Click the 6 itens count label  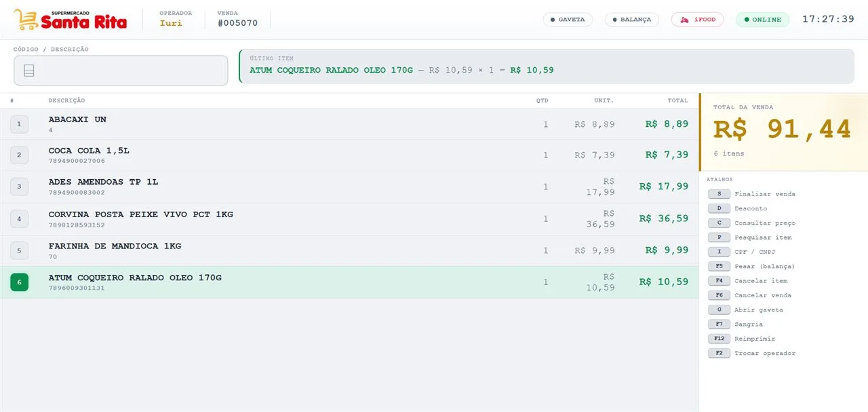tap(728, 153)
